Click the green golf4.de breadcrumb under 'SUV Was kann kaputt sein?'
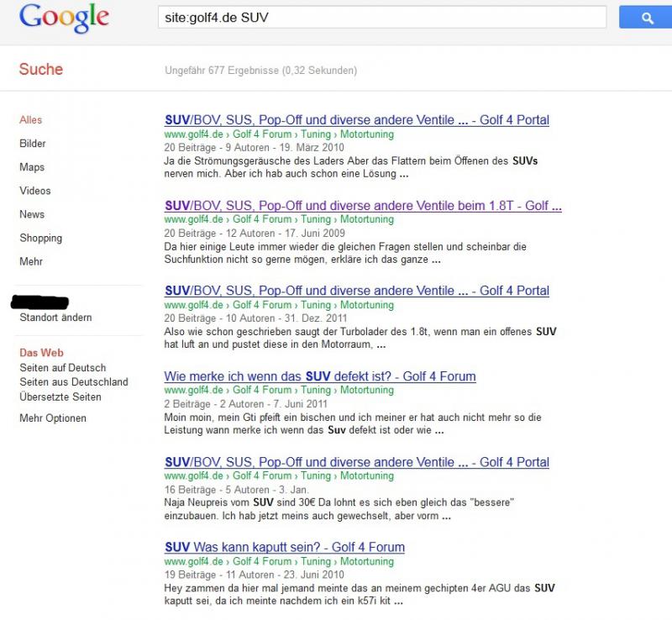Screen dimensions: 672x620 pyautogui.click(x=279, y=561)
